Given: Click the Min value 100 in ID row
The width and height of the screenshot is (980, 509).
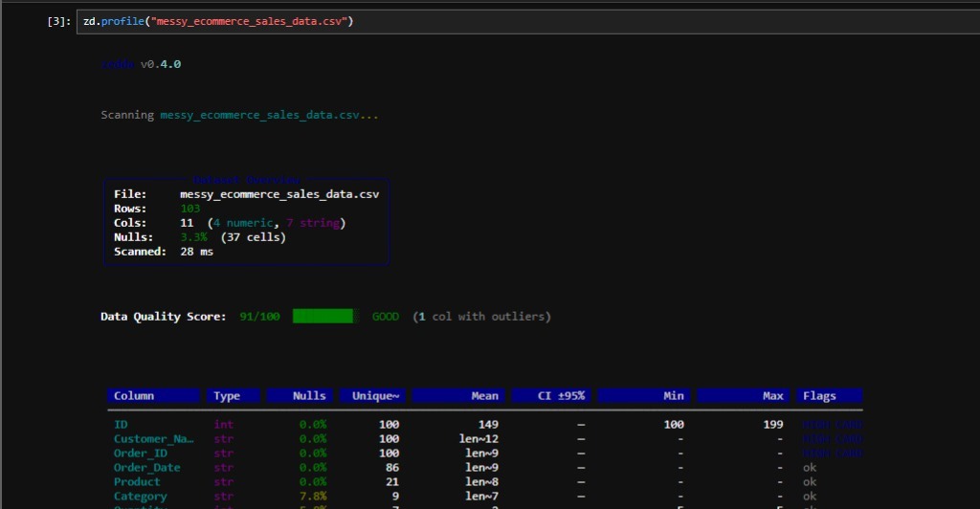Looking at the screenshot, I should click(674, 425).
